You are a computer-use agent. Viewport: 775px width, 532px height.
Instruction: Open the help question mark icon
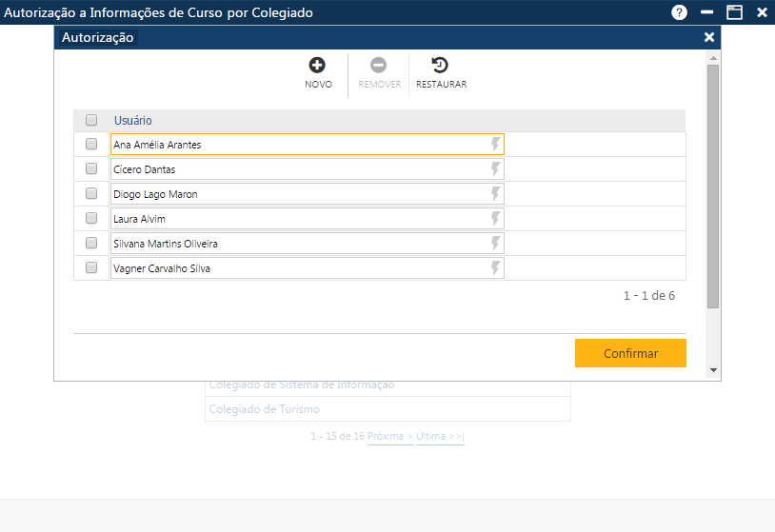pyautogui.click(x=679, y=12)
